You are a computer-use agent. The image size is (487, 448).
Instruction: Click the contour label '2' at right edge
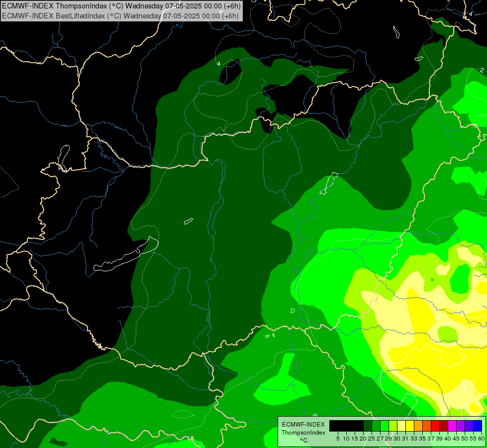[x=482, y=70]
